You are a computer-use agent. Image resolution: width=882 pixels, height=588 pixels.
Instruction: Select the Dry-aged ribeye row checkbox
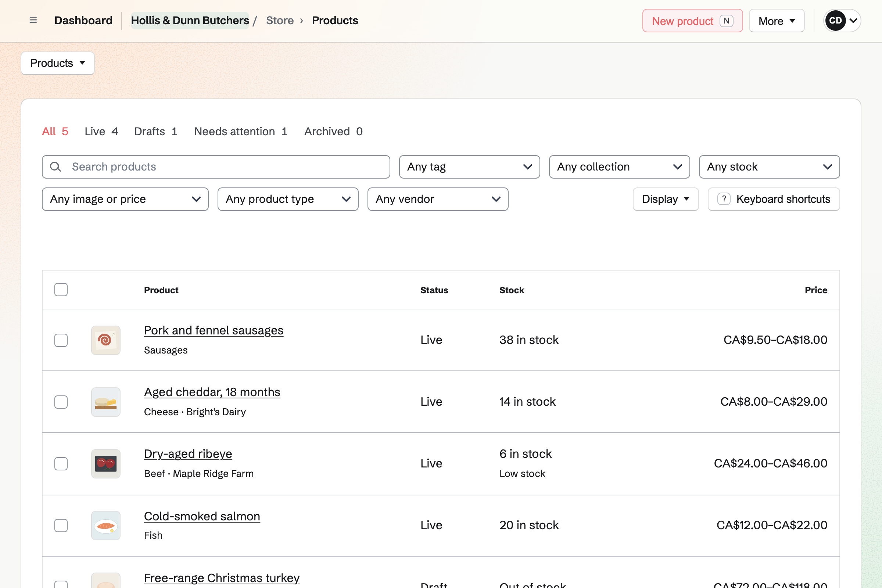tap(61, 464)
